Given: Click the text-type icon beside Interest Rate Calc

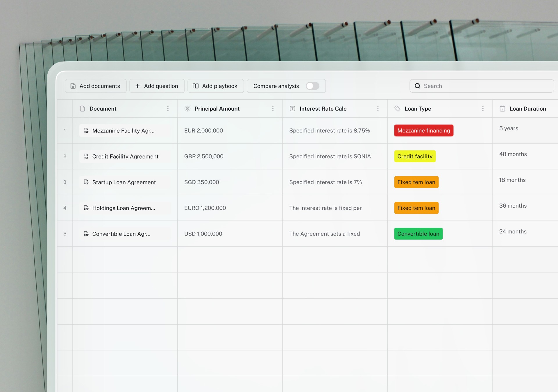Looking at the screenshot, I should click(x=292, y=109).
